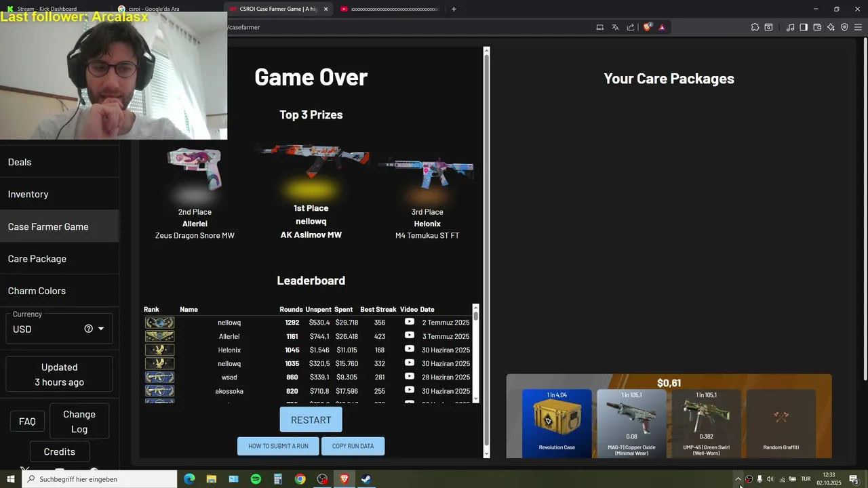Screen dimensions: 868x488
Task: Click the translate page icon
Action: [615, 27]
